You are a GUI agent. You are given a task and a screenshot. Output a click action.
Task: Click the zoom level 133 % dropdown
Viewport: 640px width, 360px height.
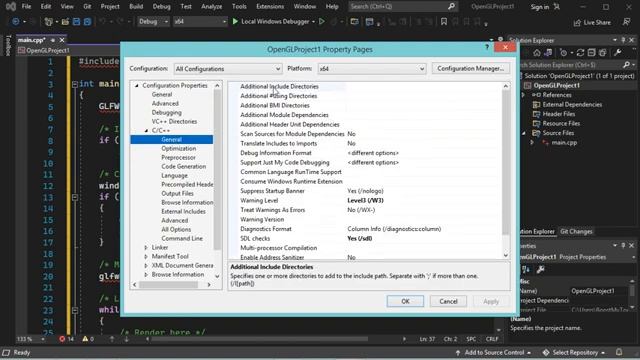(31, 339)
